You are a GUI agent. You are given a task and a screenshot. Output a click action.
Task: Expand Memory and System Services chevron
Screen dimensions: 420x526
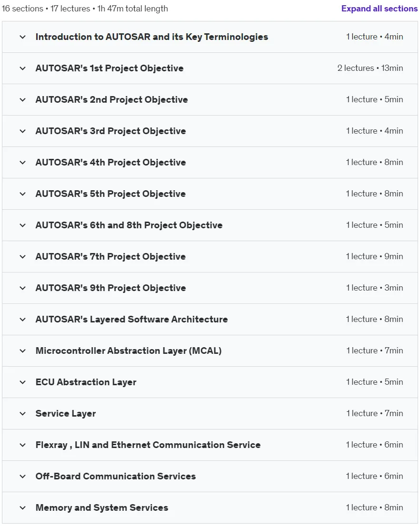pos(22,508)
